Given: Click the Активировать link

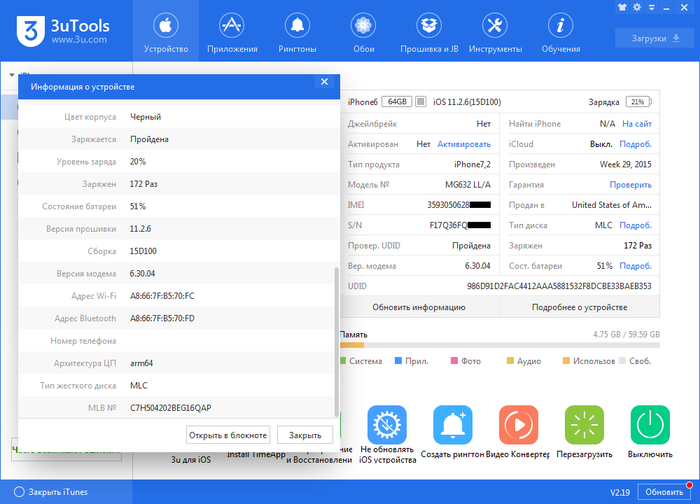Looking at the screenshot, I should [463, 144].
